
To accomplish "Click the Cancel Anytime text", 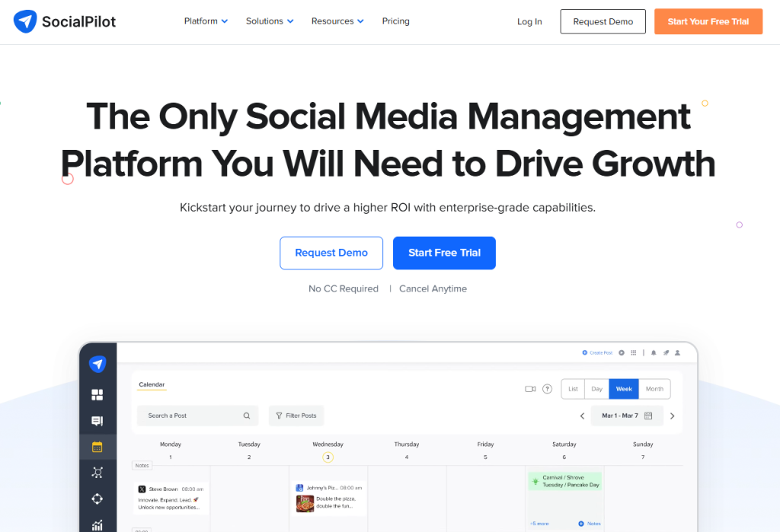I will click(433, 289).
